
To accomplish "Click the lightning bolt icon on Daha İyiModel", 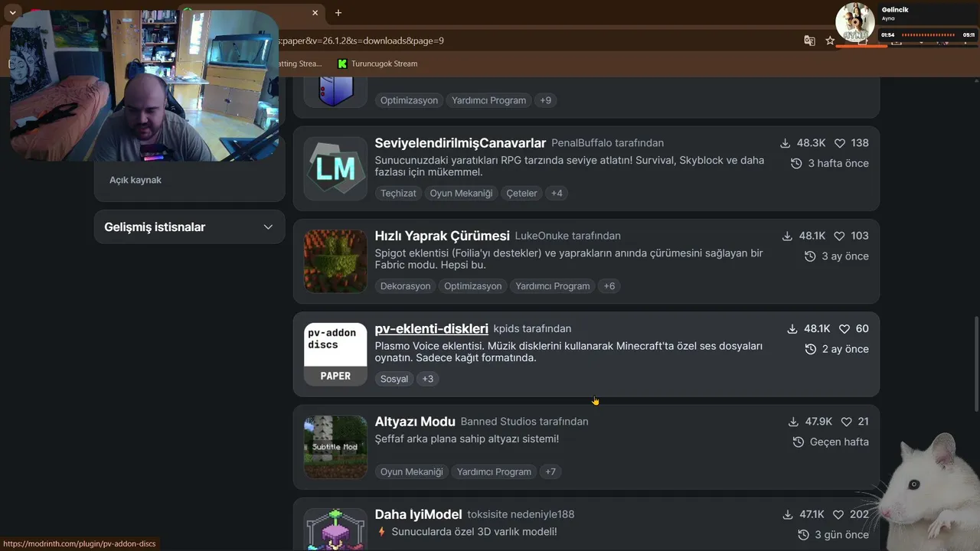I will pyautogui.click(x=381, y=531).
